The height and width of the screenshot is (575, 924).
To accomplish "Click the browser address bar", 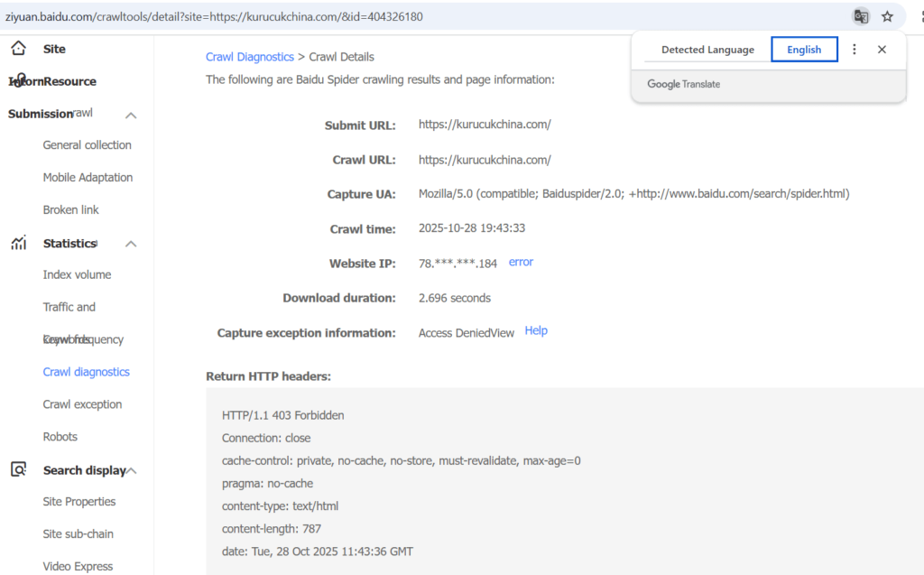I will pos(361,15).
